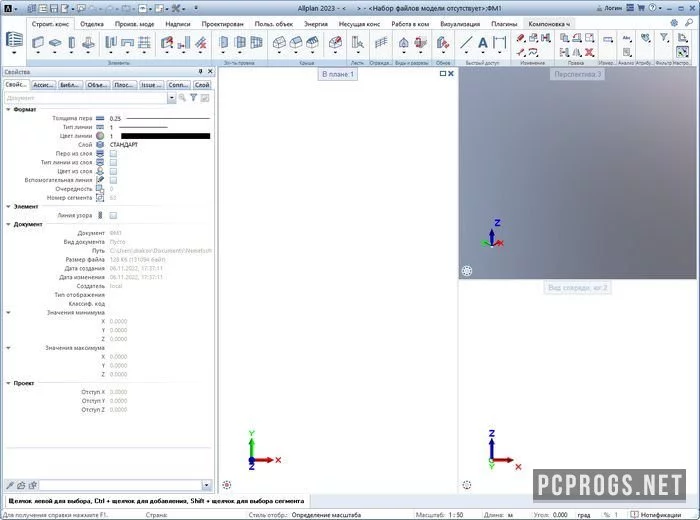Click the Save icon in title bar
Image resolution: width=700 pixels, height=520 pixels.
click(54, 8)
